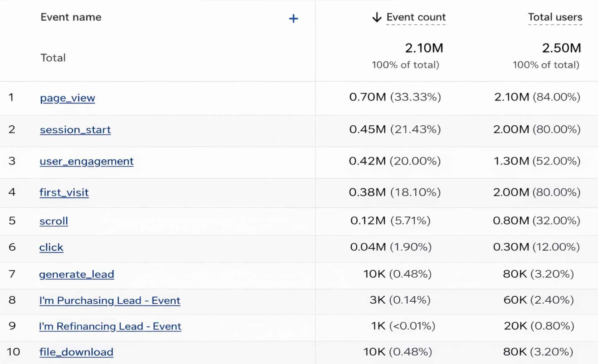Click the page_view event count cell
The height and width of the screenshot is (364, 598).
pos(395,97)
